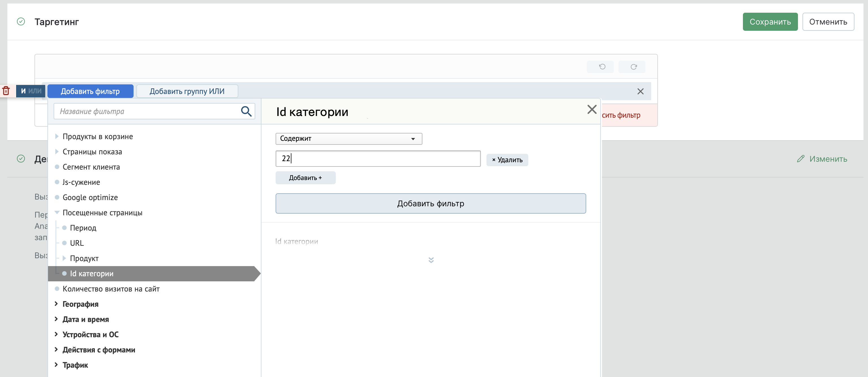Expand the География group
This screenshot has height=377, width=868.
(56, 304)
